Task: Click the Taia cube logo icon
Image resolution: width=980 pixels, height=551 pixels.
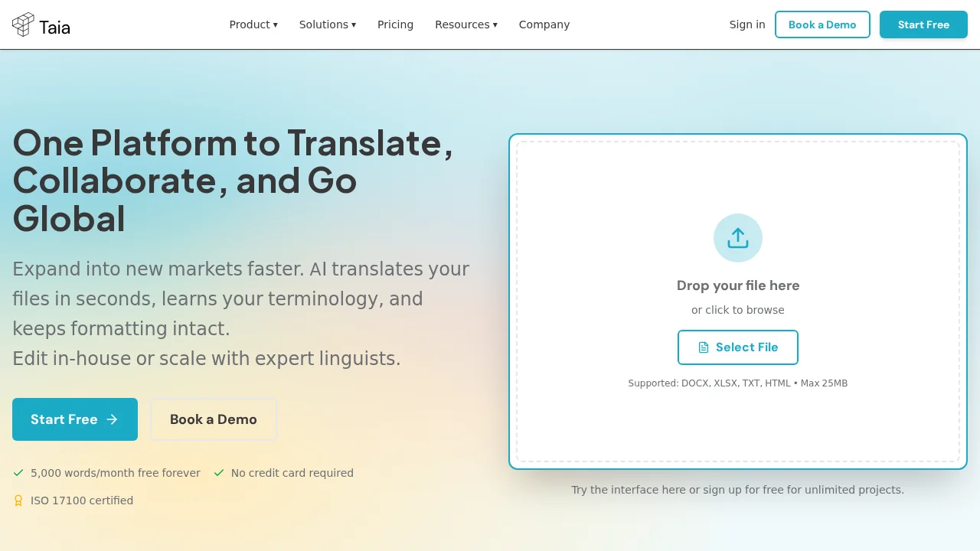Action: (23, 24)
